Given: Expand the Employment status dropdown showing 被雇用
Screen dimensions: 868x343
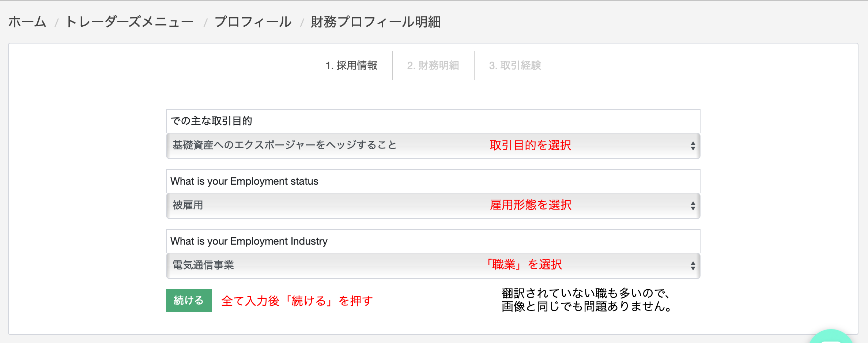Looking at the screenshot, I should tap(433, 206).
